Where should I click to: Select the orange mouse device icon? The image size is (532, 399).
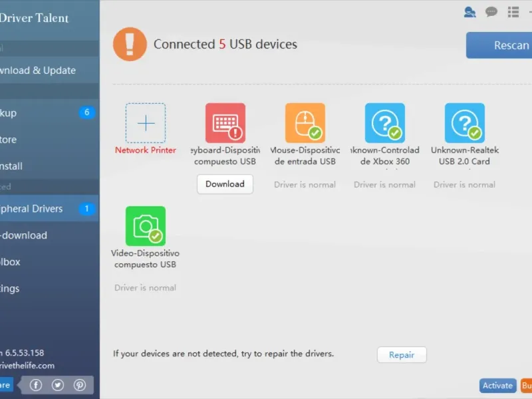(305, 123)
